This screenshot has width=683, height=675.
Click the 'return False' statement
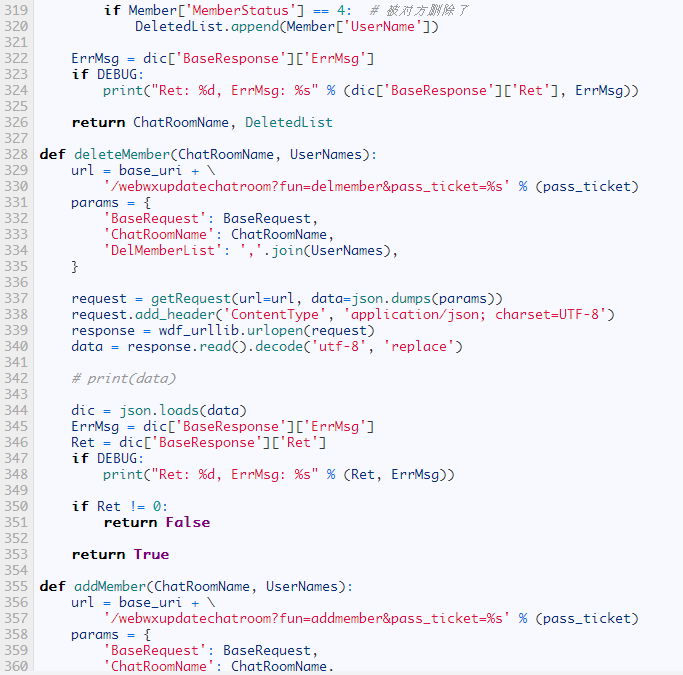[x=157, y=523]
